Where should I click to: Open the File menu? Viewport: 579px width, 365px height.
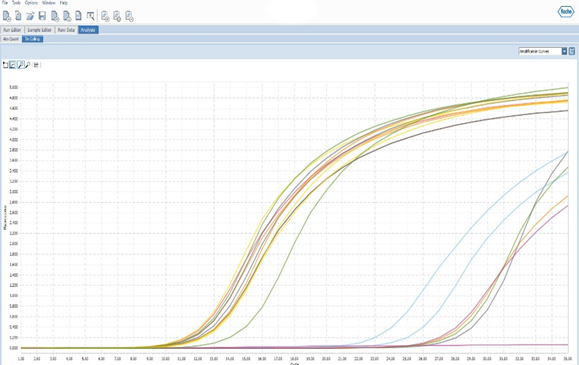pos(5,3)
